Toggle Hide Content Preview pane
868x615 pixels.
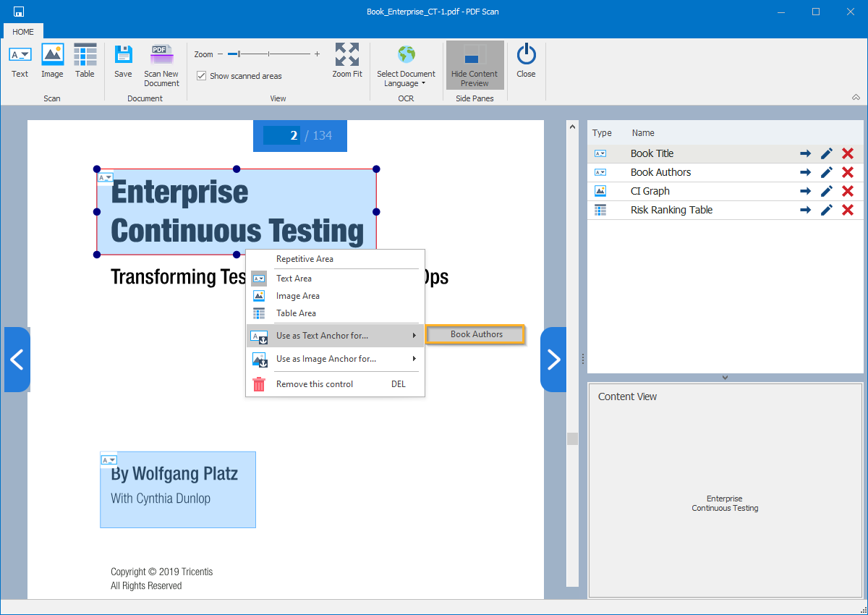tap(475, 65)
